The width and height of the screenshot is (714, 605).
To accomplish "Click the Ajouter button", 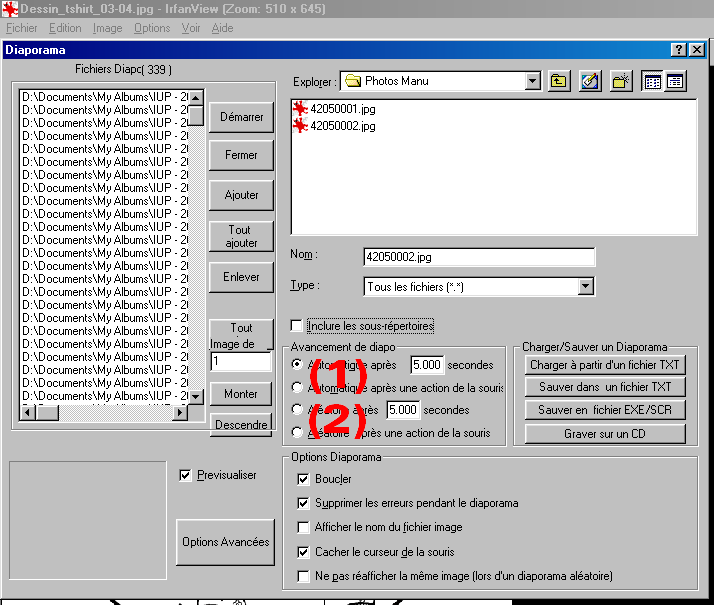I will coord(241,195).
